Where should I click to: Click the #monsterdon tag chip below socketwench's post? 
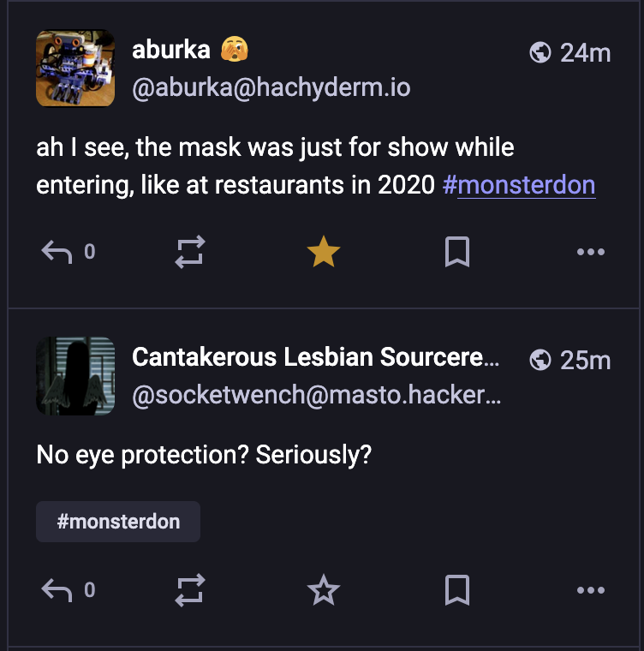pos(118,522)
